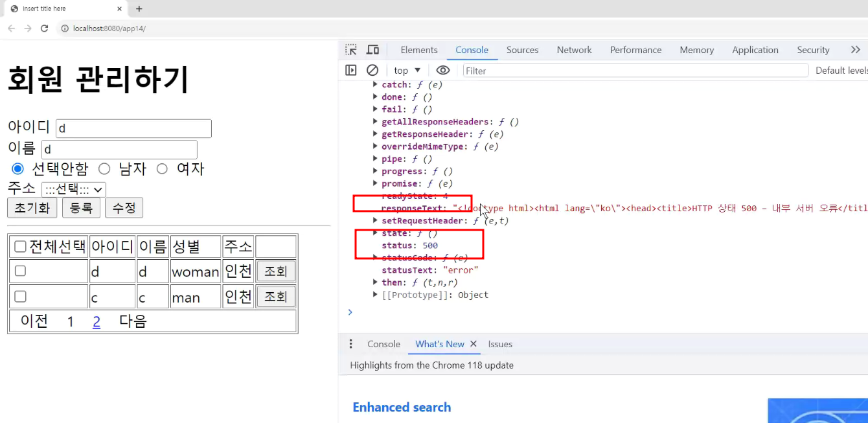868x423 pixels.
Task: Open the Memory tab
Action: [697, 50]
